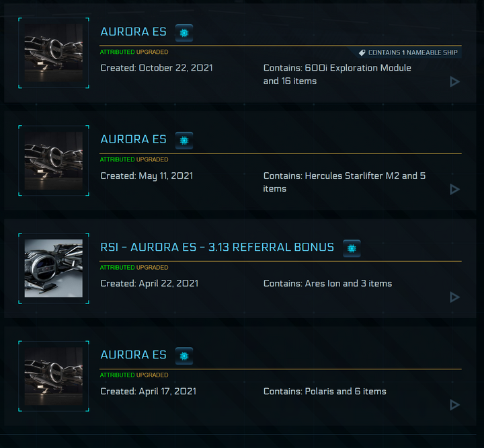Viewport: 484px width, 448px height.
Task: Click chip icon beside May 2021 Aurora ES
Action: tap(184, 141)
